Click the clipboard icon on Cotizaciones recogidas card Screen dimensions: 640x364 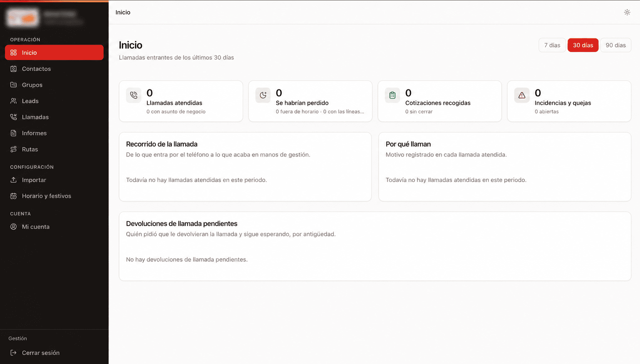(x=392, y=95)
